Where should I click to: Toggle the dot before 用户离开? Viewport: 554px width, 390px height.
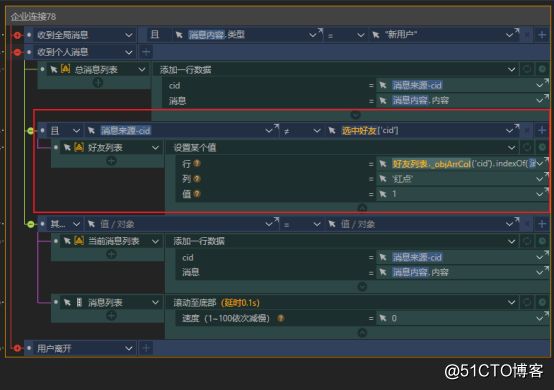29,348
